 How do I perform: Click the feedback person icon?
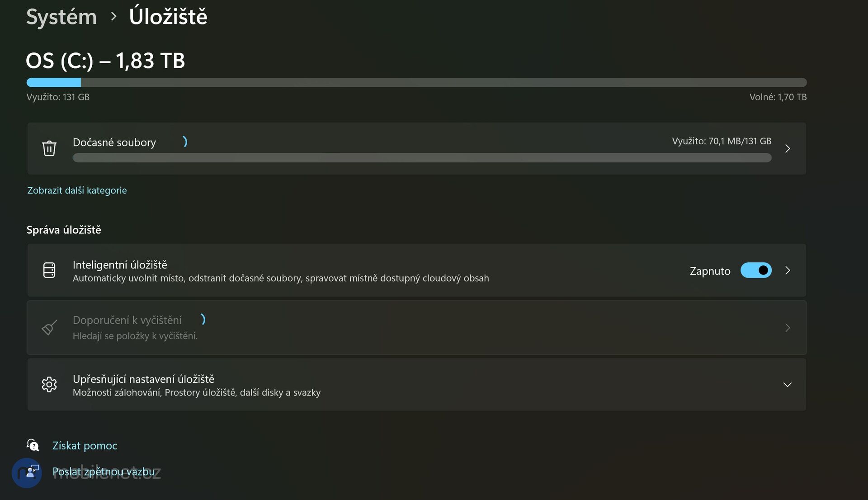point(32,472)
